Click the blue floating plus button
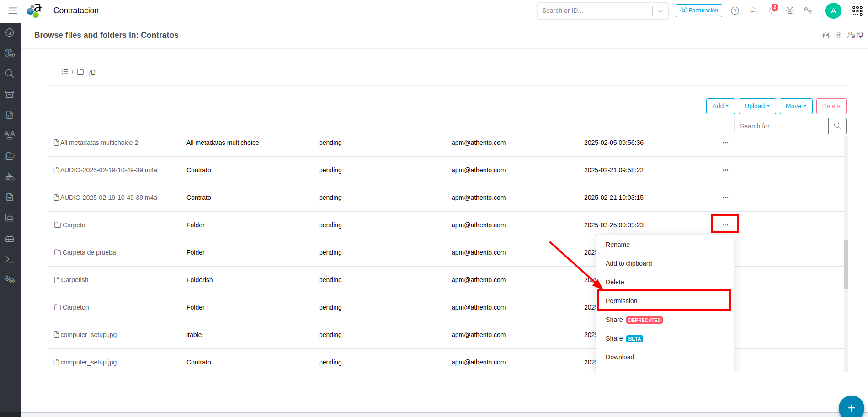This screenshot has width=868, height=417. pyautogui.click(x=851, y=408)
